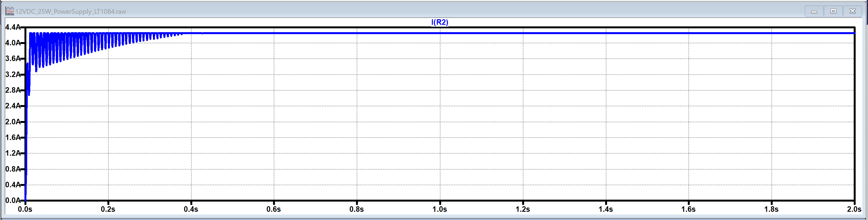Screen dimensions: 868x220
Task: Click the 0.4A vertical axis label
Action: [x=12, y=185]
